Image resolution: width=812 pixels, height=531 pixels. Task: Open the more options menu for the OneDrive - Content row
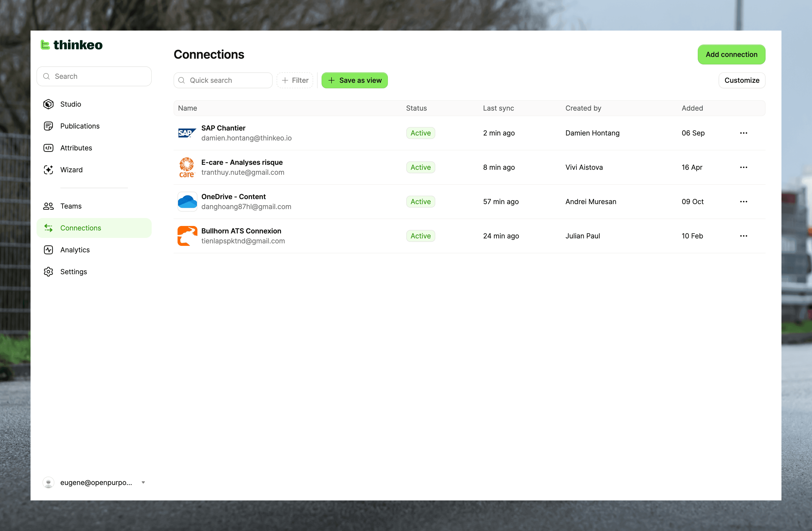[743, 201]
